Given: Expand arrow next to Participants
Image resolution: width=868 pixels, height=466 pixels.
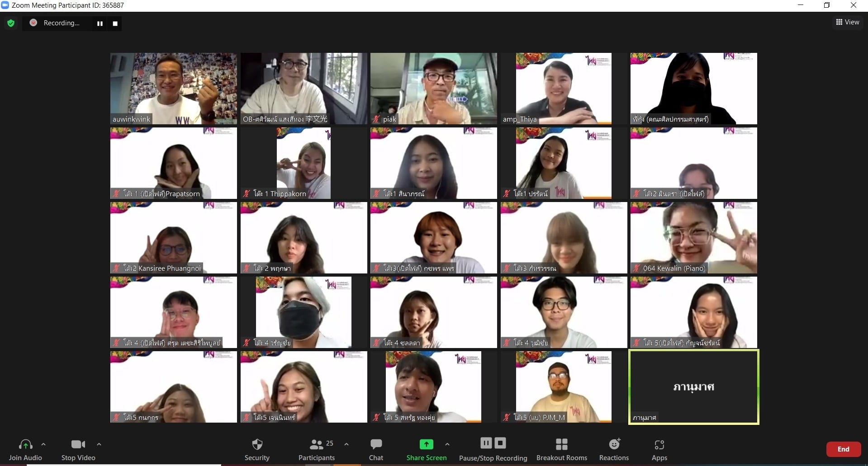Looking at the screenshot, I should (x=346, y=444).
